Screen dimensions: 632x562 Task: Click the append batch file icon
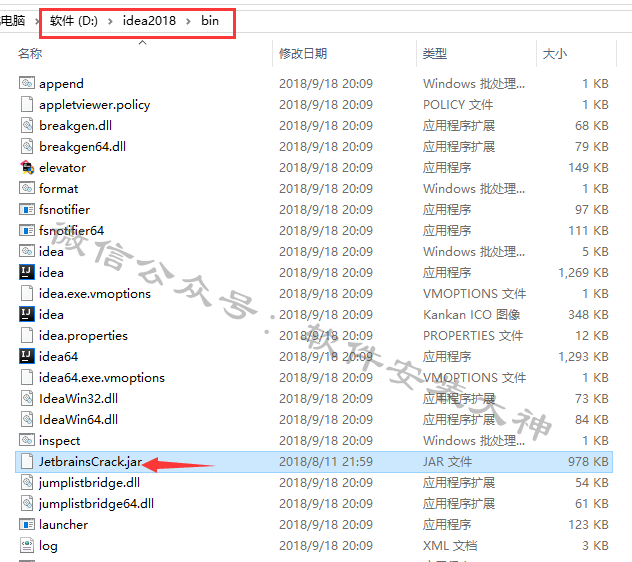click(27, 83)
